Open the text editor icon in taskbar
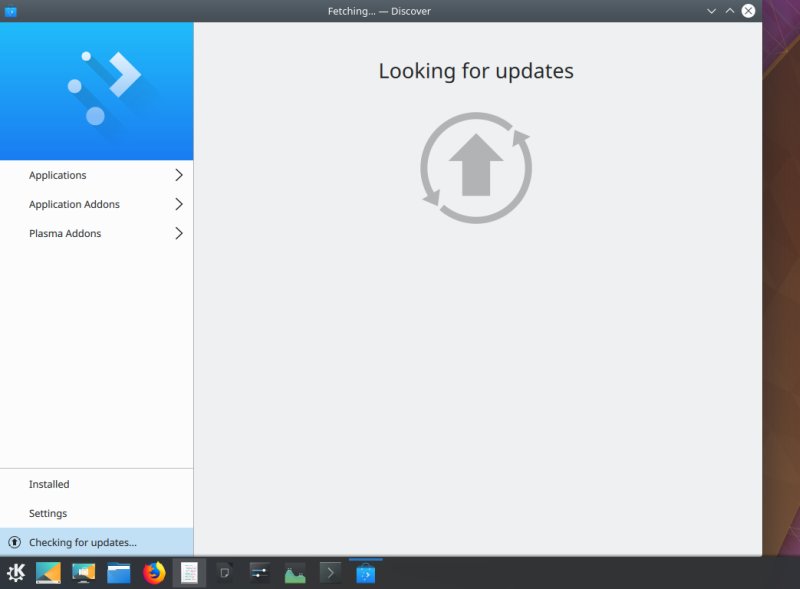Screen dimensions: 800x589 (190, 573)
